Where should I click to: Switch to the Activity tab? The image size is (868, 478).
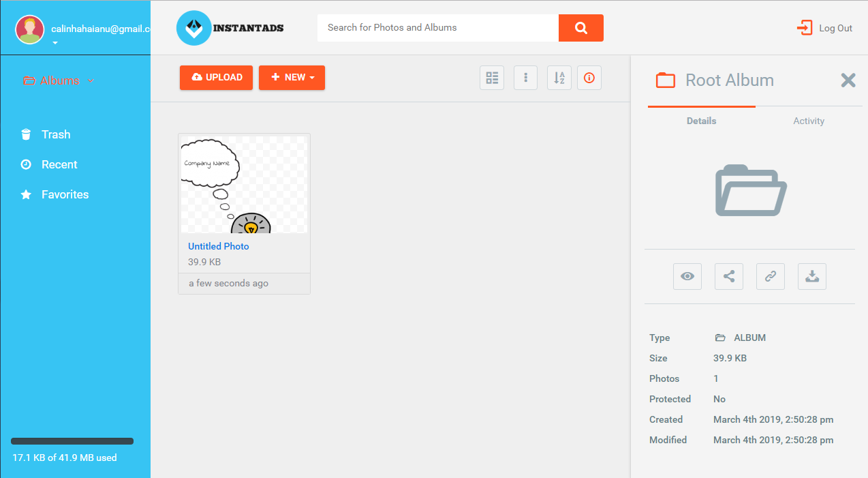(x=809, y=121)
